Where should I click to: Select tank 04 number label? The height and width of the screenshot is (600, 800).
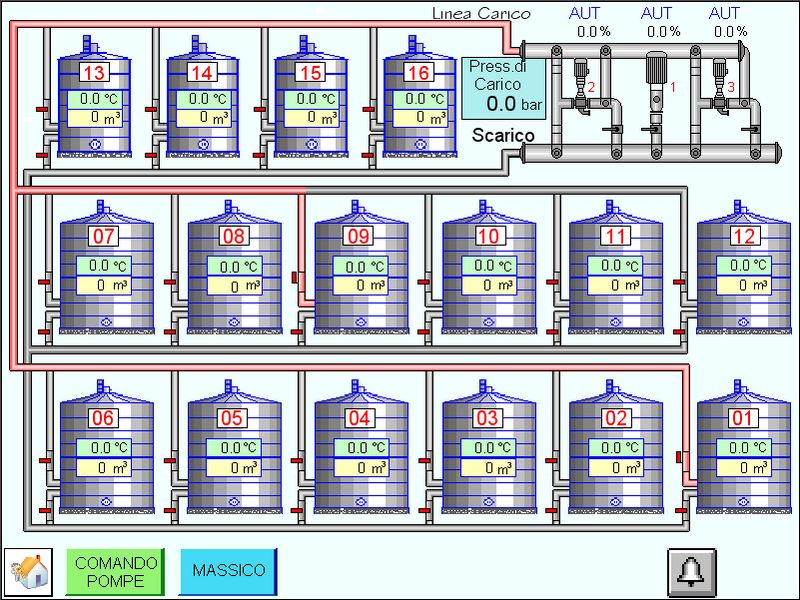[x=359, y=417]
